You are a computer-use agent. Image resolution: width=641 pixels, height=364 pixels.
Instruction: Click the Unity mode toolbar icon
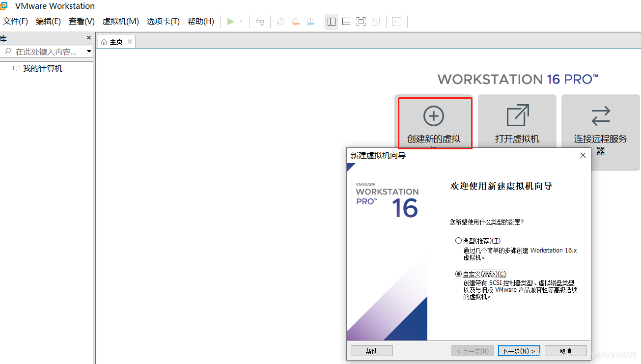[x=376, y=22]
